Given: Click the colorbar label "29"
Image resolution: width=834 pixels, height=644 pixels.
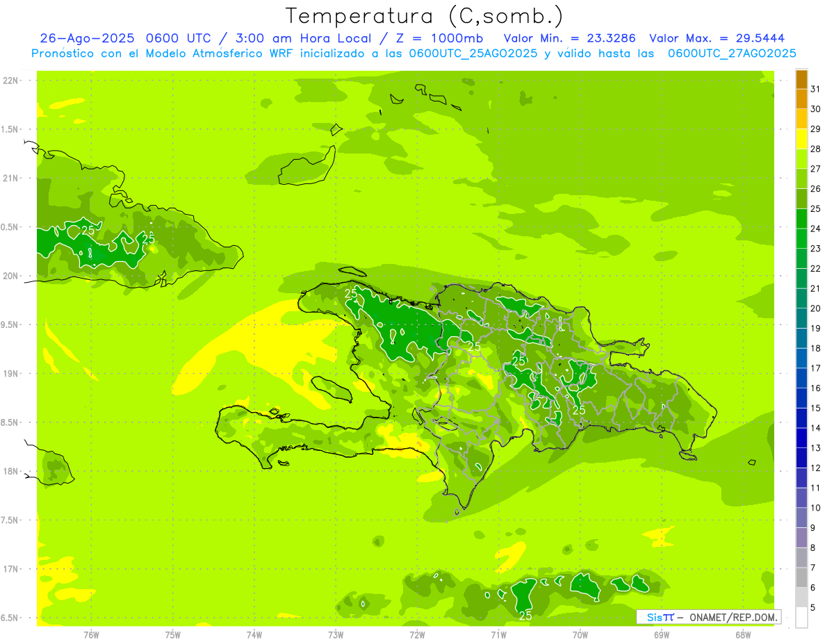Looking at the screenshot, I should (816, 129).
